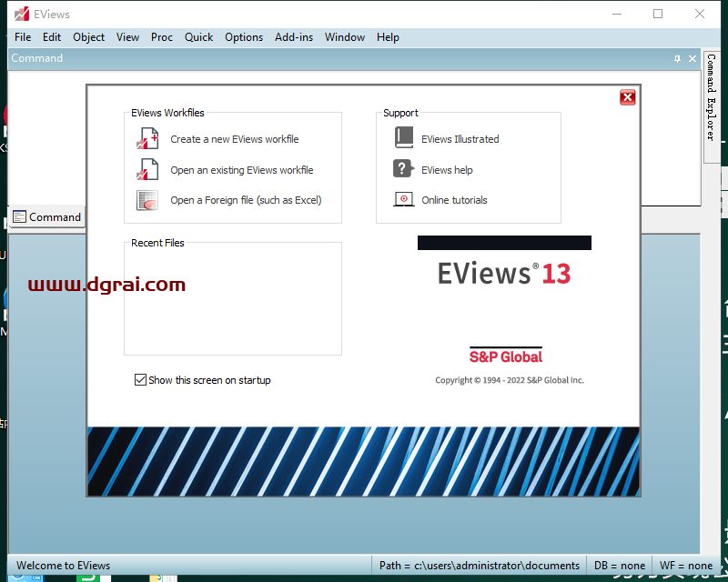Image resolution: width=728 pixels, height=582 pixels.
Task: Open the Options menu
Action: click(x=244, y=37)
